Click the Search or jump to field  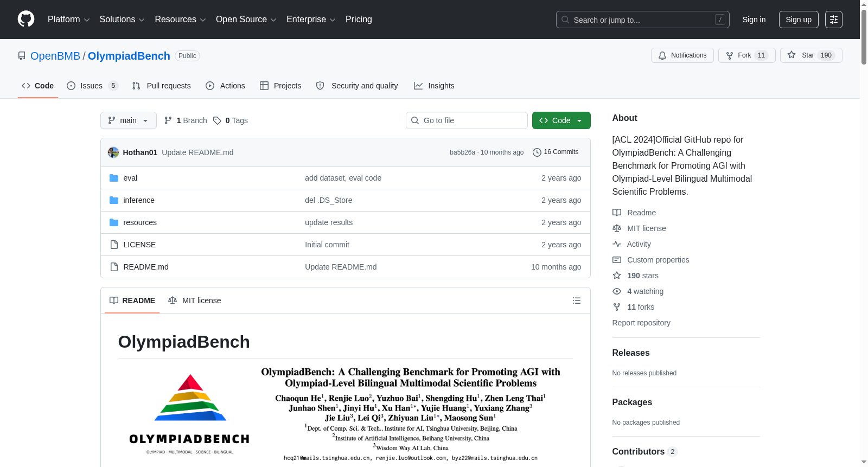(x=643, y=20)
